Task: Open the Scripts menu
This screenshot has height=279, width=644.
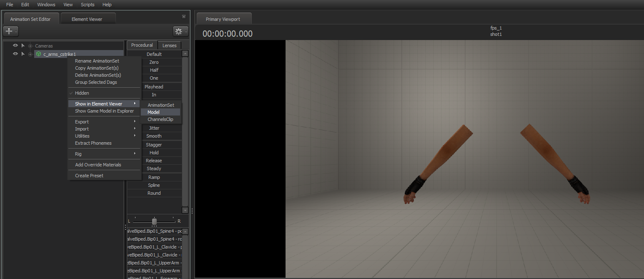Action: pyautogui.click(x=88, y=5)
